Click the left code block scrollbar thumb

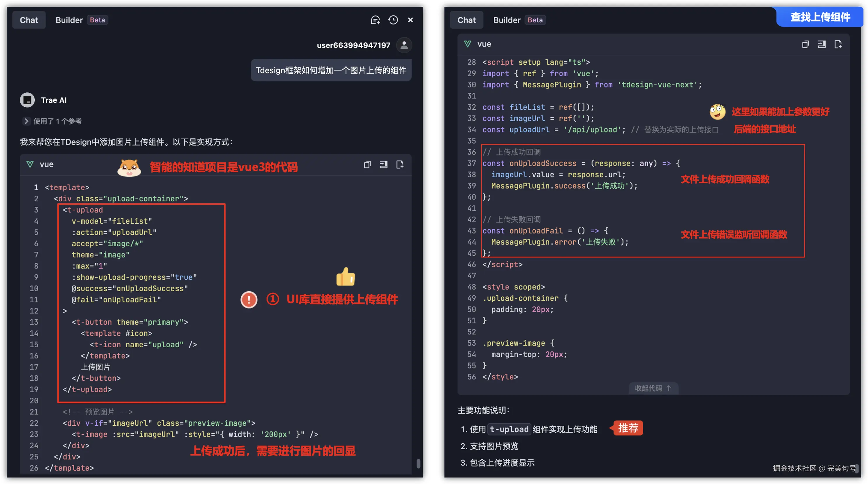[418, 464]
